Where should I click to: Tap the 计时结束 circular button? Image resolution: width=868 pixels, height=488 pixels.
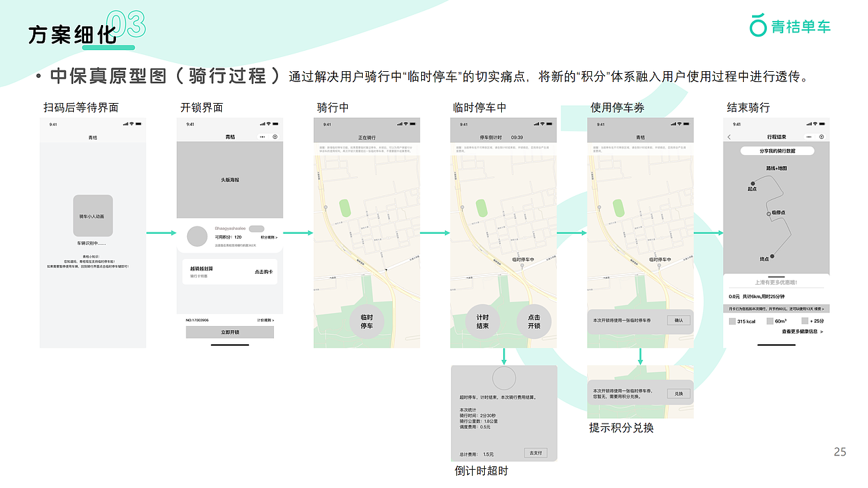(x=481, y=321)
